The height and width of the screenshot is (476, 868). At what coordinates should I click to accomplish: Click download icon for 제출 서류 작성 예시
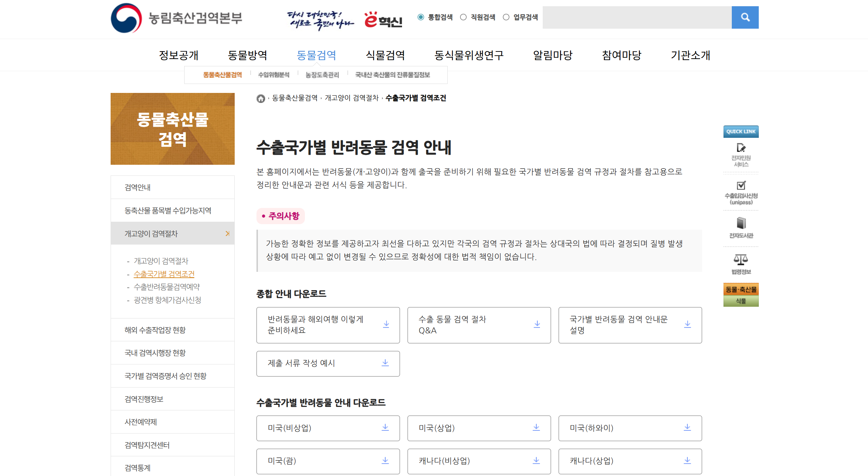tap(385, 363)
